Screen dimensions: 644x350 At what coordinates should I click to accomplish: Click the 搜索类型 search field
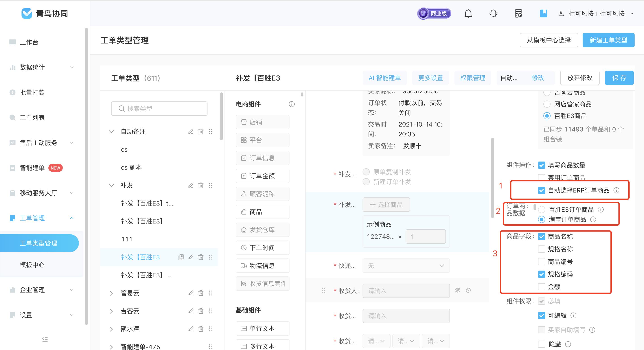pyautogui.click(x=159, y=108)
